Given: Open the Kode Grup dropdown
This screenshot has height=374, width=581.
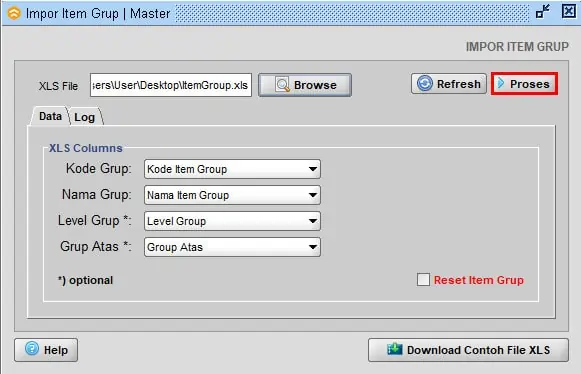Looking at the screenshot, I should tap(232, 169).
